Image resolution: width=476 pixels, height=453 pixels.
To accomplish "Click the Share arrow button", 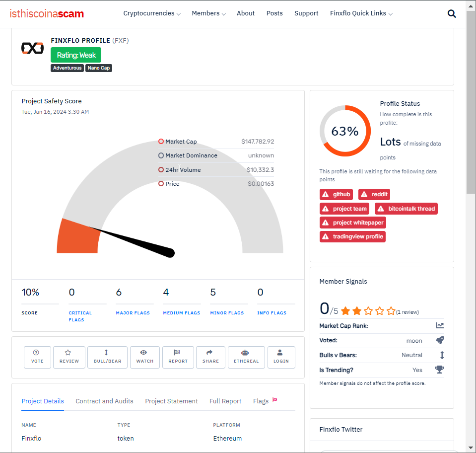I will pyautogui.click(x=210, y=357).
